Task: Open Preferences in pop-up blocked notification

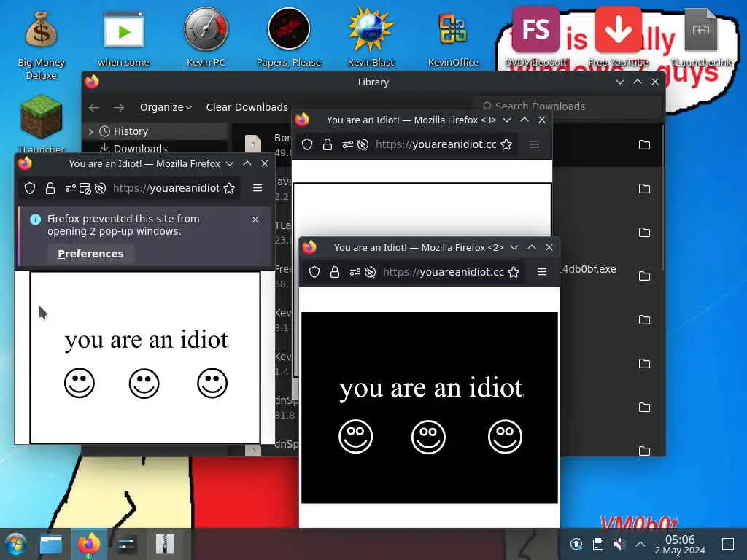Action: [90, 254]
